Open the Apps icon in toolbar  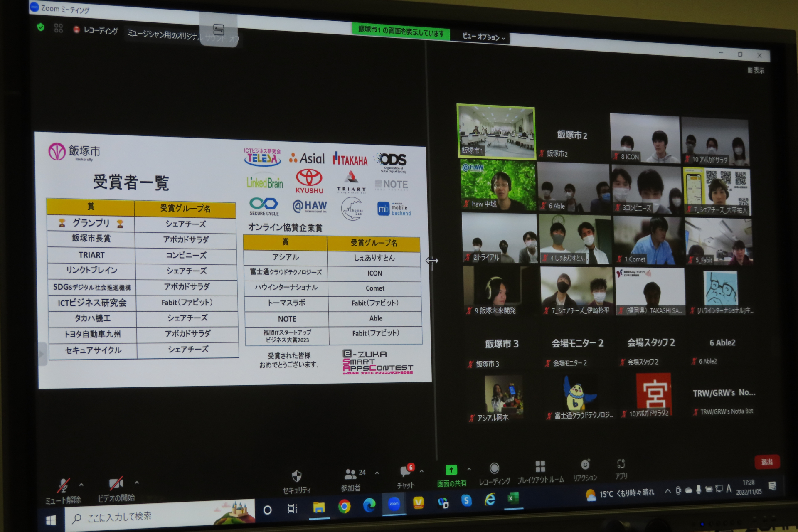pyautogui.click(x=621, y=464)
